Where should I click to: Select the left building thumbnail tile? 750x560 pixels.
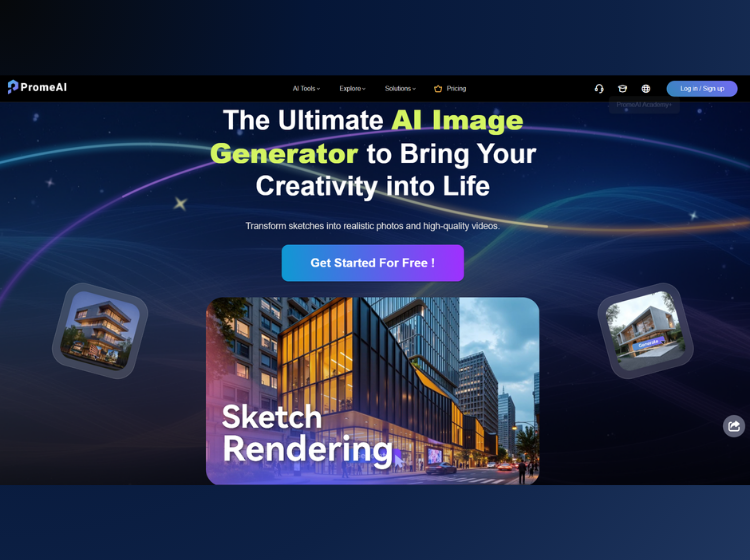pos(99,330)
